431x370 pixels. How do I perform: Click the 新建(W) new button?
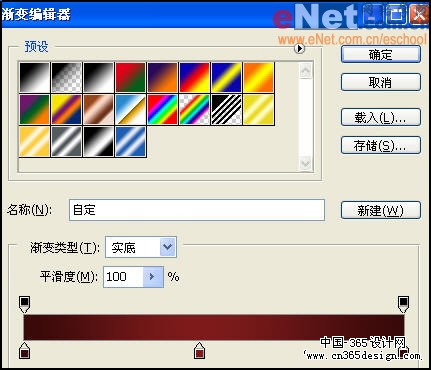click(x=381, y=210)
